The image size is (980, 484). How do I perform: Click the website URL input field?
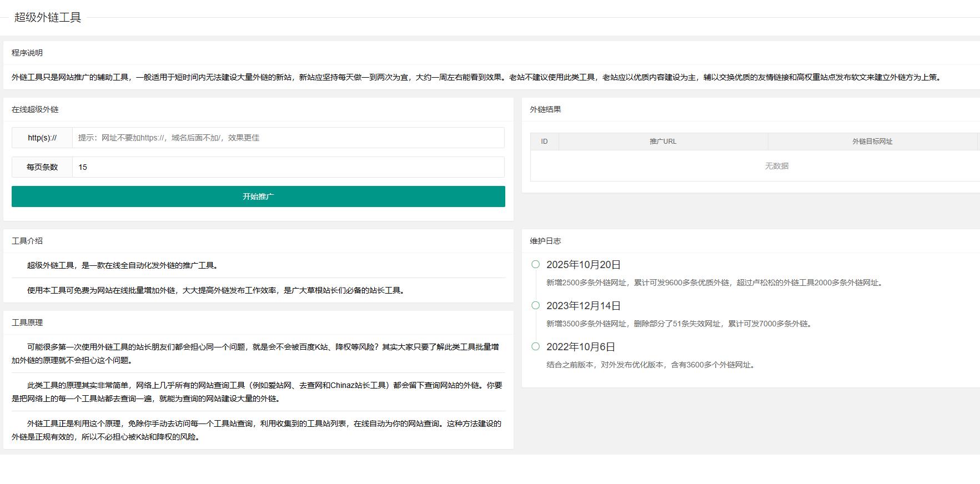[288, 138]
